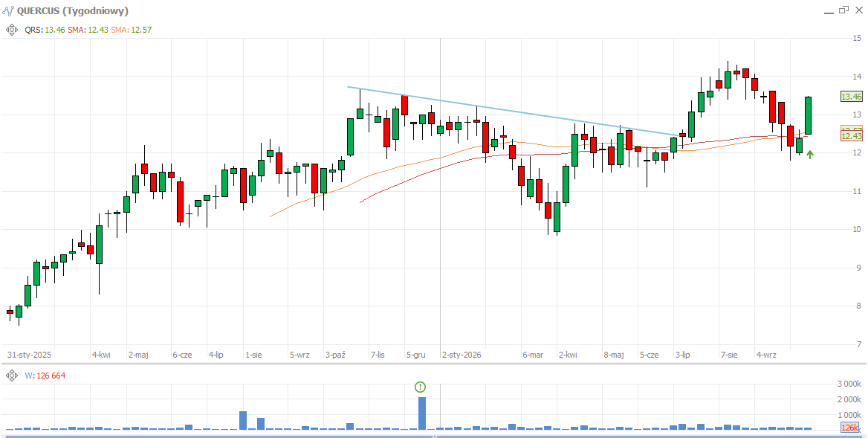Click the 3 000k volume axis label
The image size is (868, 438).
click(849, 384)
